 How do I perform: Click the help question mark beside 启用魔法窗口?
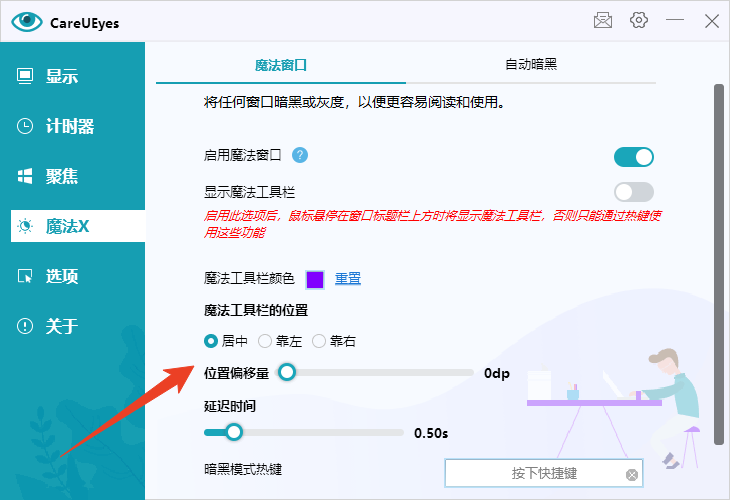click(x=299, y=155)
